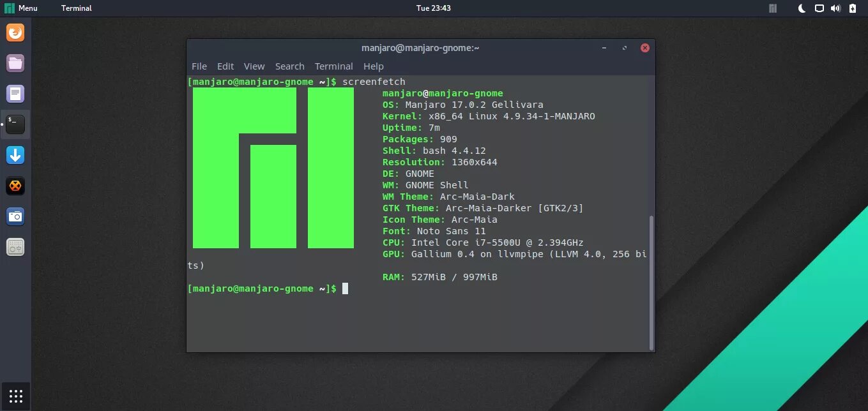Open the Help menu
This screenshot has height=411, width=868.
point(374,66)
